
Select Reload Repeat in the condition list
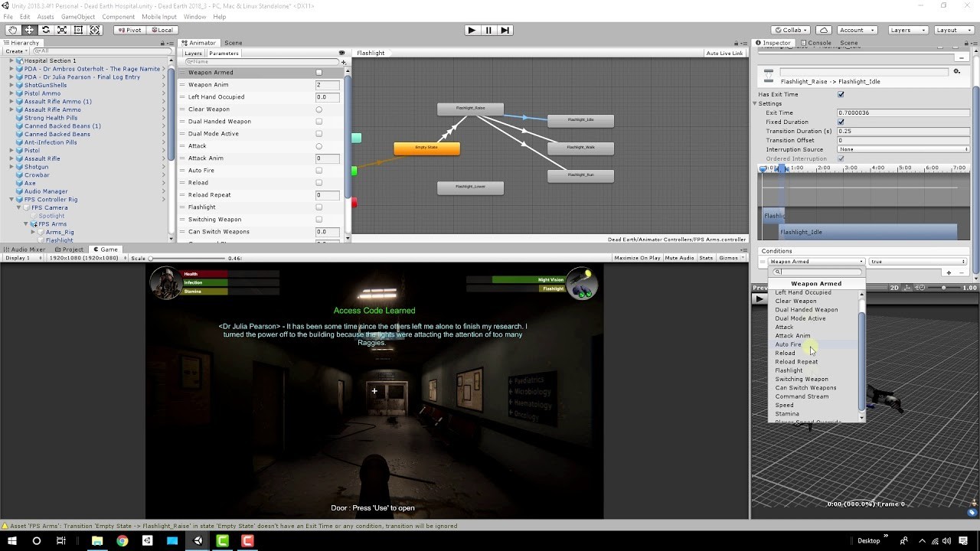tap(796, 362)
